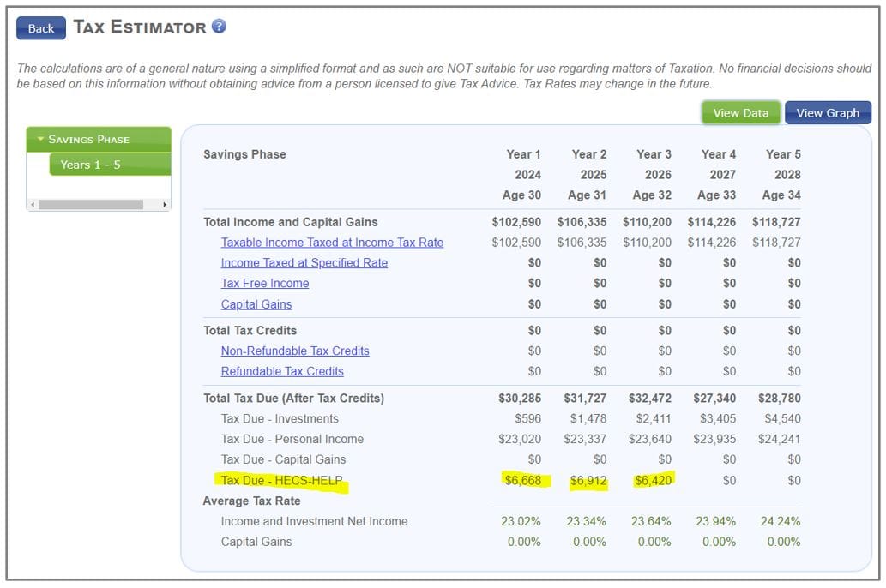Open Taxable Income Taxed at Income Tax Rate link

[332, 243]
